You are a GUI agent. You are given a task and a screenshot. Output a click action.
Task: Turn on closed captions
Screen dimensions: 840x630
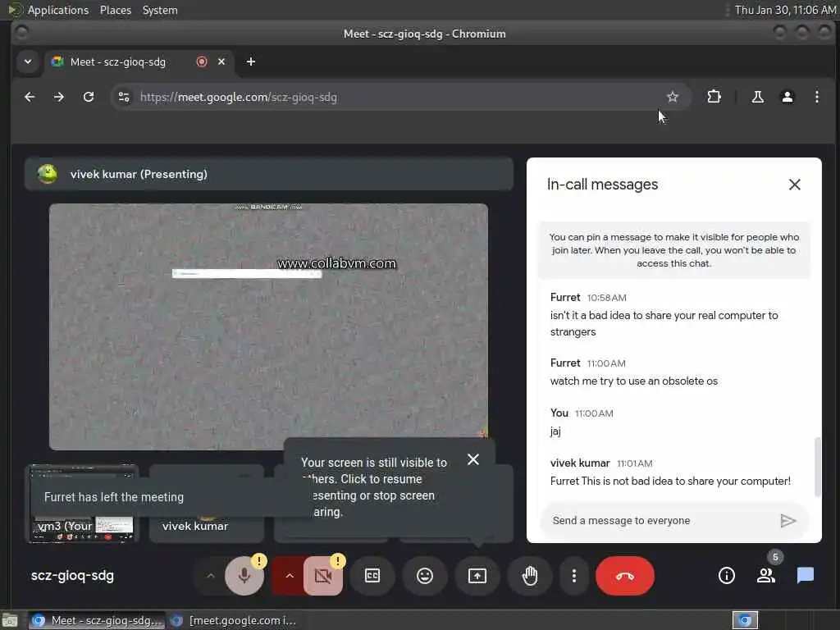(372, 576)
